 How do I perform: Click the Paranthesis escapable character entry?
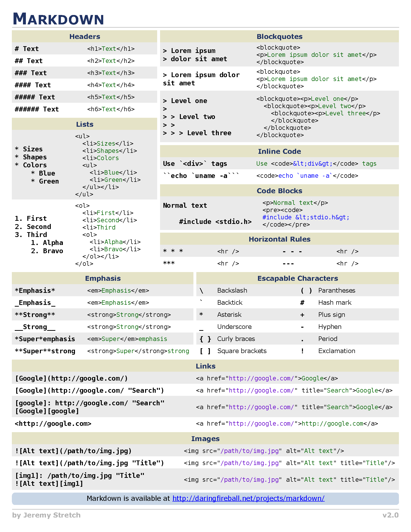pos(337,291)
